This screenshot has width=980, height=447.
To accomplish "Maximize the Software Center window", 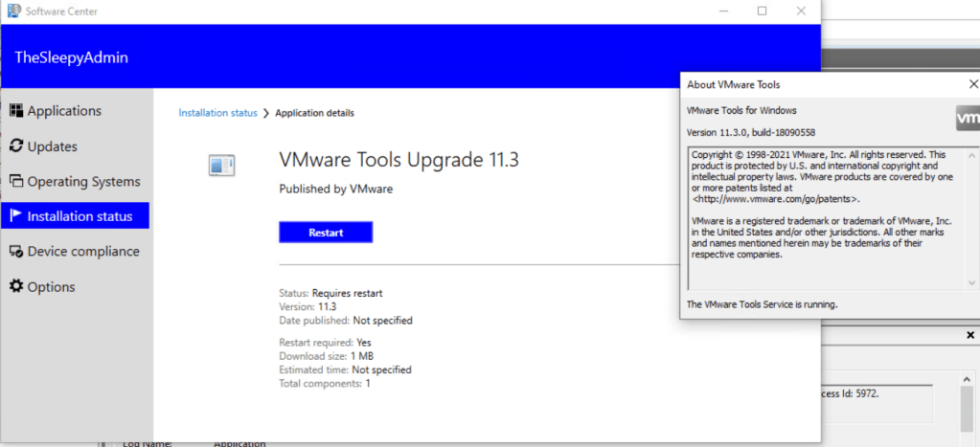I will point(762,11).
